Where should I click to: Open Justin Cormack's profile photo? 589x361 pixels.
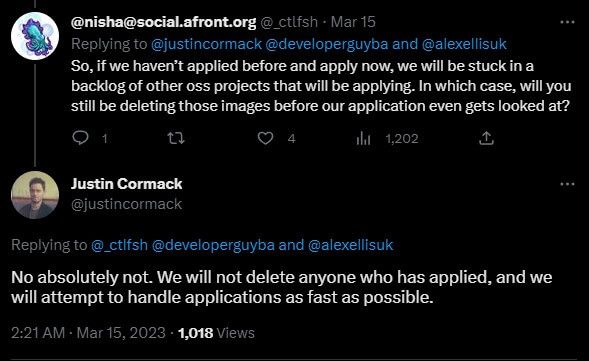click(x=35, y=195)
